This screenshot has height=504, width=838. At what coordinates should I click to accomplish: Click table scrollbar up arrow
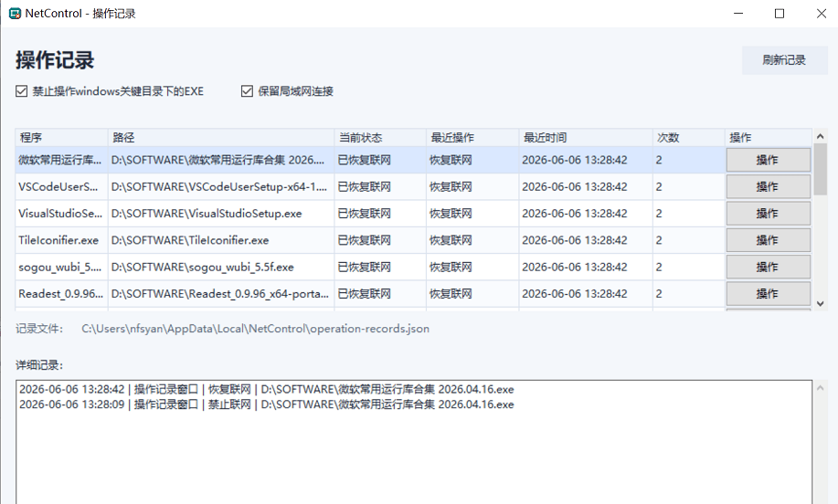(820, 137)
